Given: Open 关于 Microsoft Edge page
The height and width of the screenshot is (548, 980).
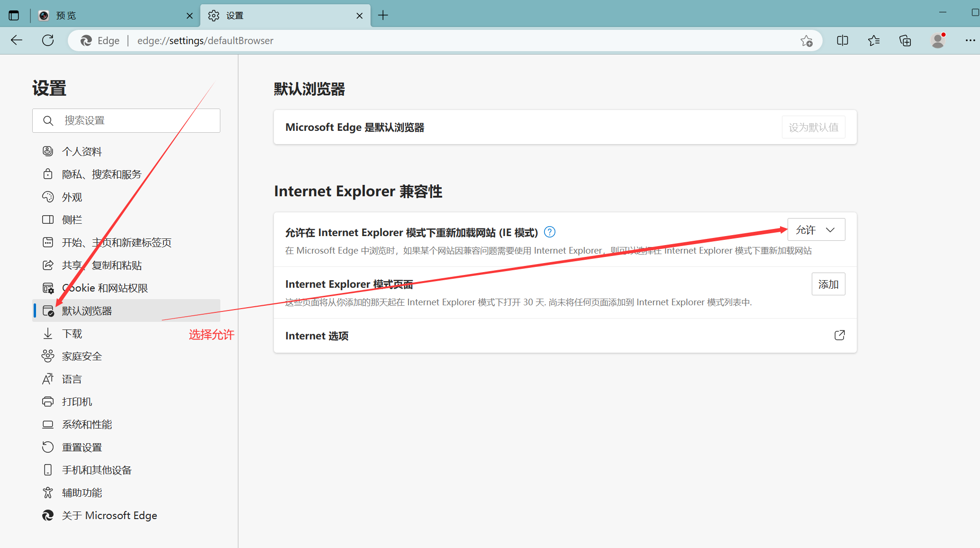Looking at the screenshot, I should point(126,516).
